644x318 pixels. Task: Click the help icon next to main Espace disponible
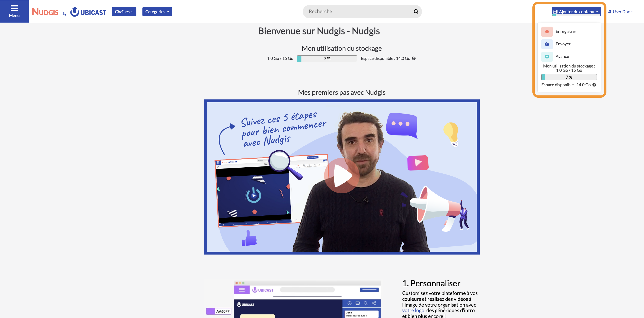point(414,59)
